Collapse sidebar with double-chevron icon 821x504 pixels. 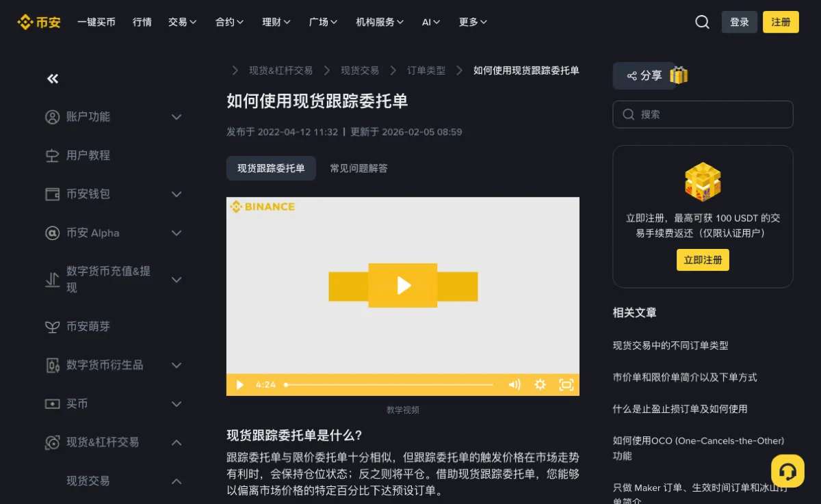pyautogui.click(x=53, y=79)
